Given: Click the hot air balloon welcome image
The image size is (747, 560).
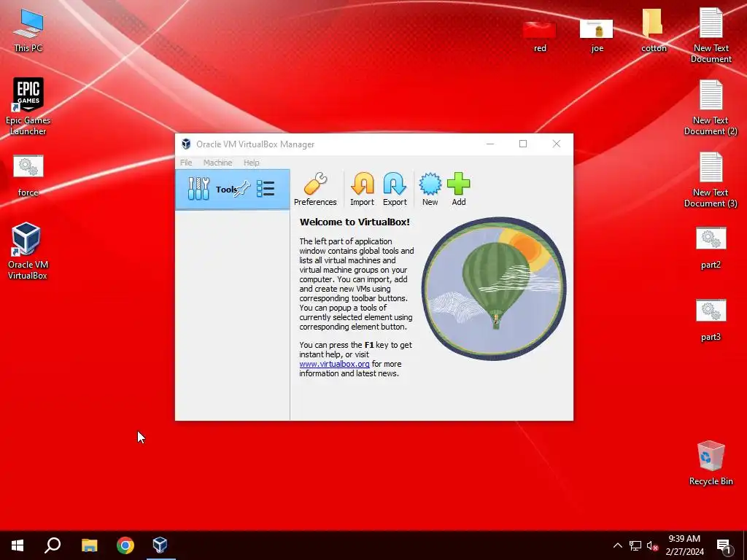Looking at the screenshot, I should coord(494,289).
